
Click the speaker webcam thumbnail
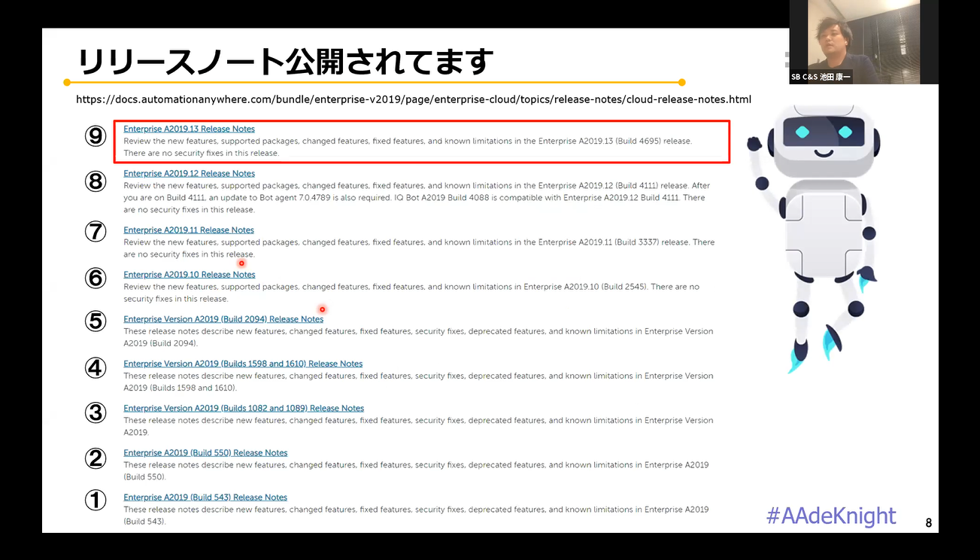(864, 42)
